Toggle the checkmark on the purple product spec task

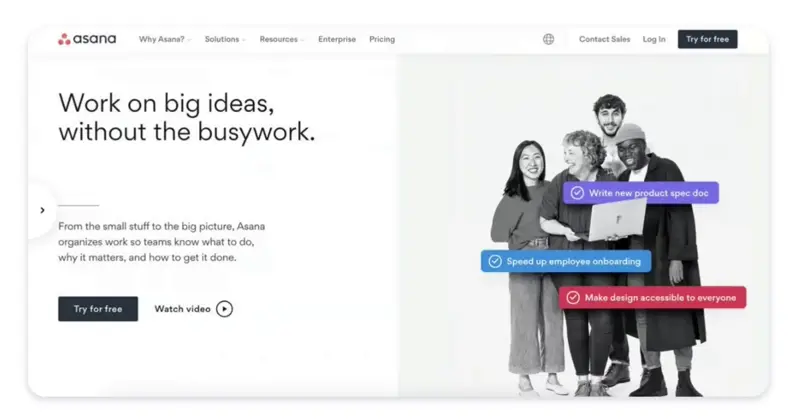(x=577, y=193)
